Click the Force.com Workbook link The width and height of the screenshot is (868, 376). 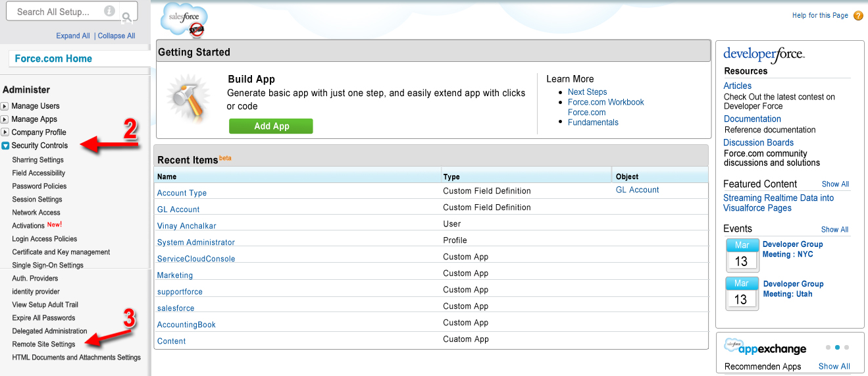605,102
